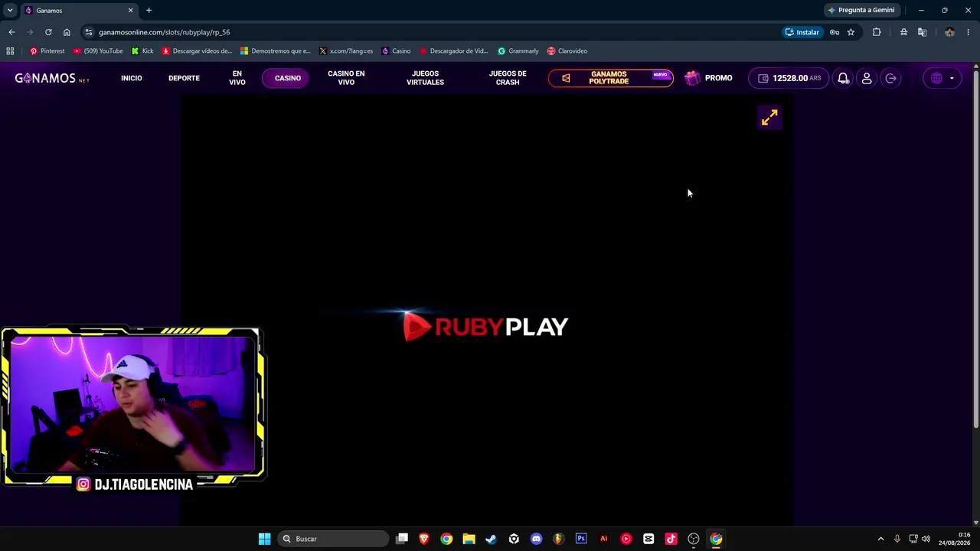Open the Chrome three-dot menu
The height and width of the screenshot is (551, 980).
(x=969, y=32)
